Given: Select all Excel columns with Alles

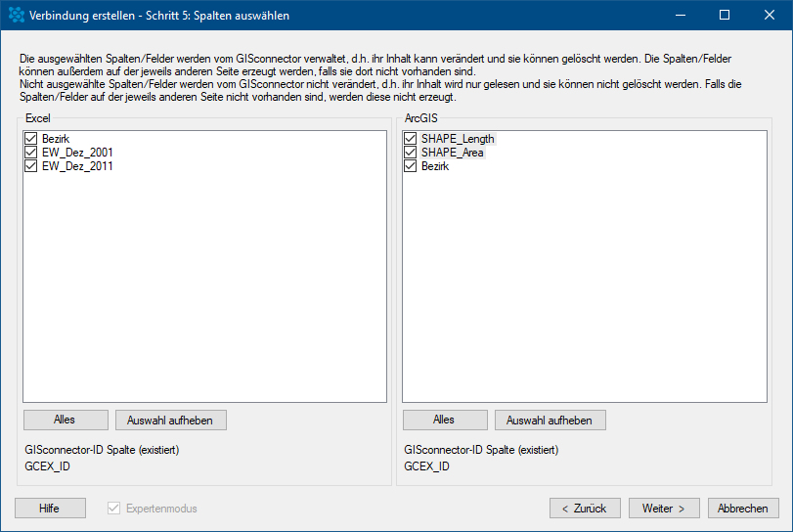Looking at the screenshot, I should coord(66,420).
